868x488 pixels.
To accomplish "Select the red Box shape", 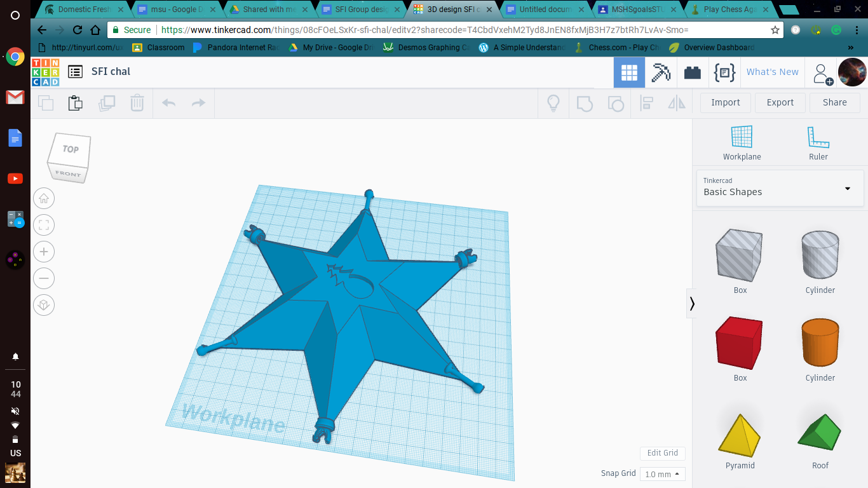I will click(x=740, y=344).
